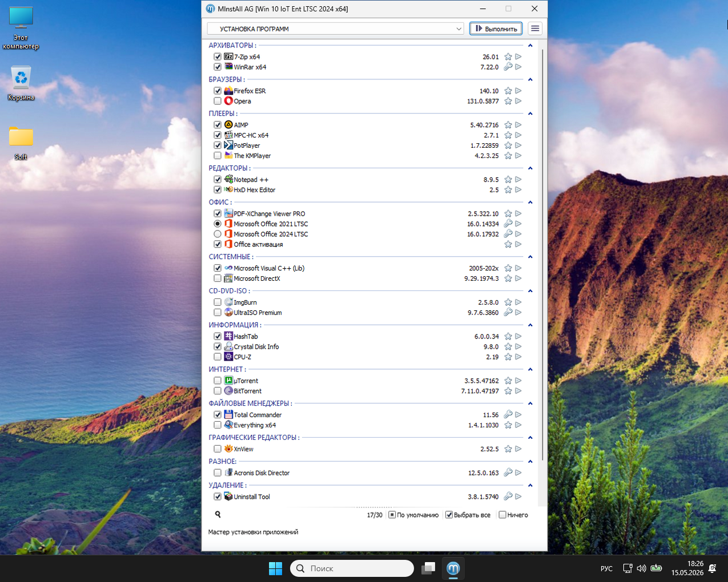The width and height of the screenshot is (728, 582).
Task: Toggle the Выбрать все checkbox
Action: click(449, 515)
